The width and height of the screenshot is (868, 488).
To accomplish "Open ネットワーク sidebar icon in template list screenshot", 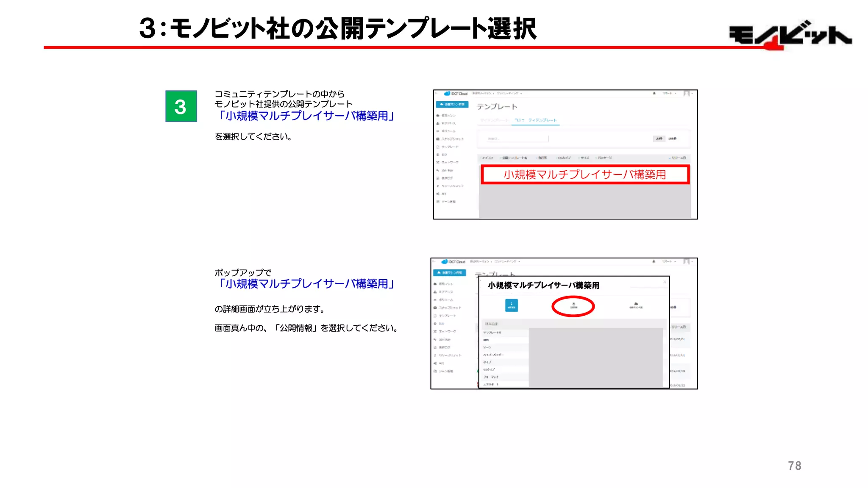I will click(438, 162).
